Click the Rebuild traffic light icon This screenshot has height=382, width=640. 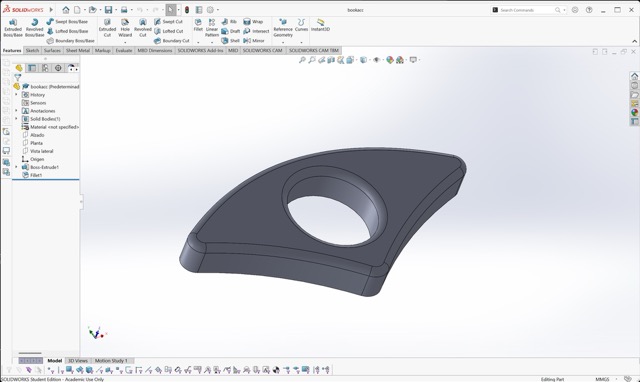pyautogui.click(x=187, y=10)
